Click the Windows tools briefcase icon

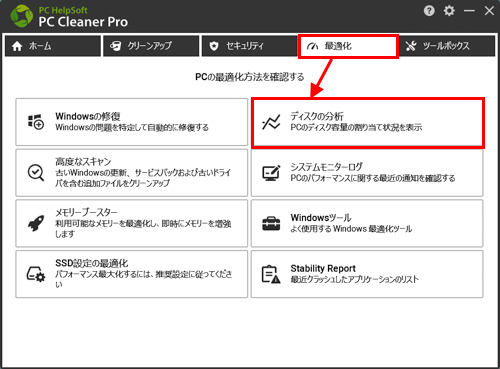pos(271,224)
